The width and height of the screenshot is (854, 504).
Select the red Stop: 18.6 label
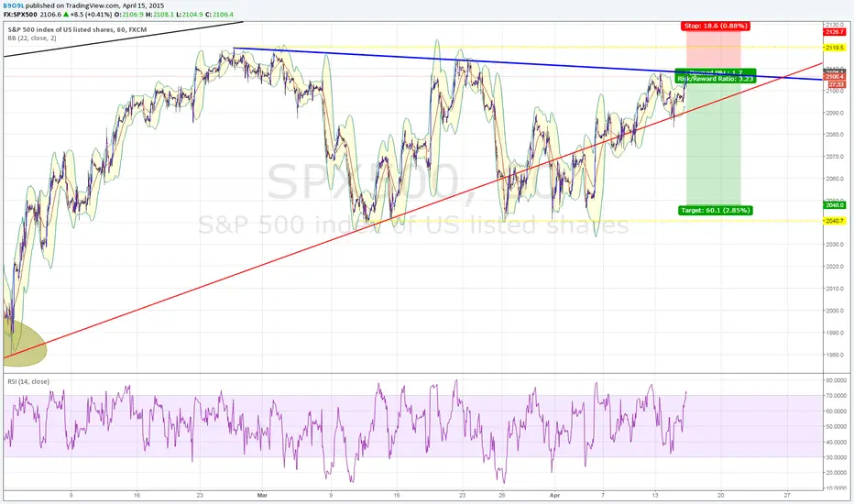coord(716,26)
